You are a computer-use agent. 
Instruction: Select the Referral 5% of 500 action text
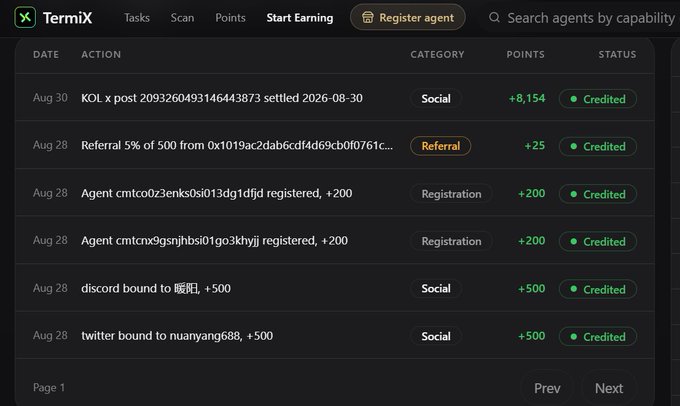pos(237,145)
